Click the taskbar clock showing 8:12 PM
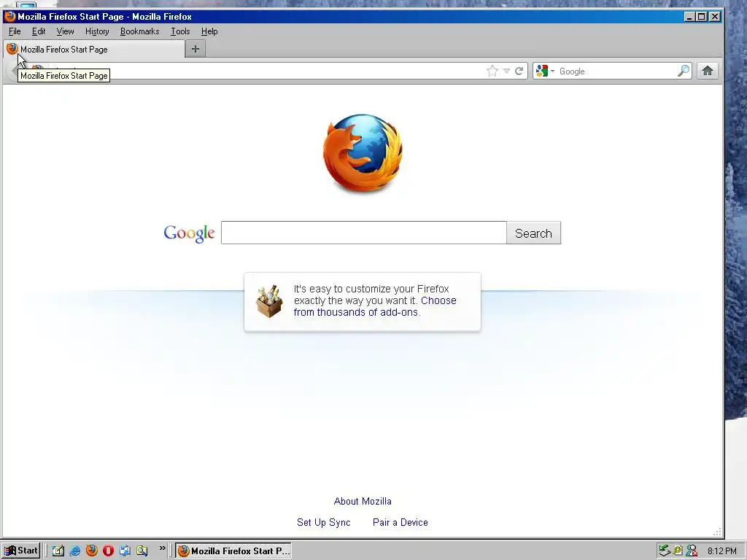Image resolution: width=747 pixels, height=560 pixels. click(x=722, y=551)
